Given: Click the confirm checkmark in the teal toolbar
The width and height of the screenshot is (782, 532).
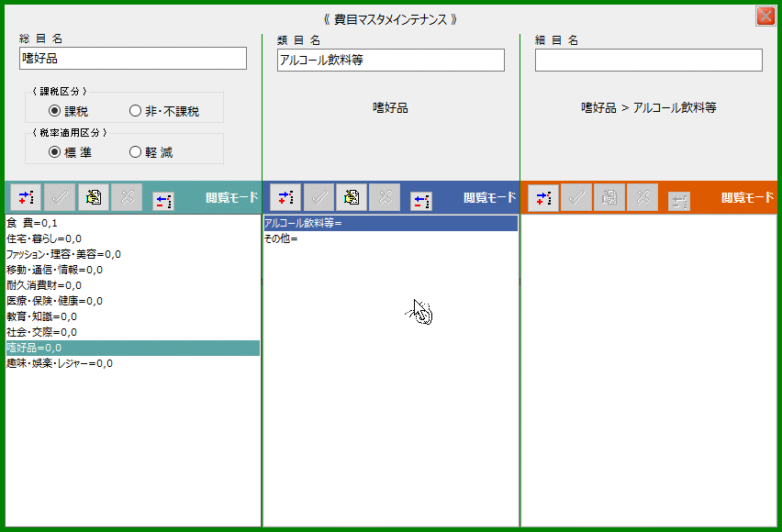Looking at the screenshot, I should 60,197.
